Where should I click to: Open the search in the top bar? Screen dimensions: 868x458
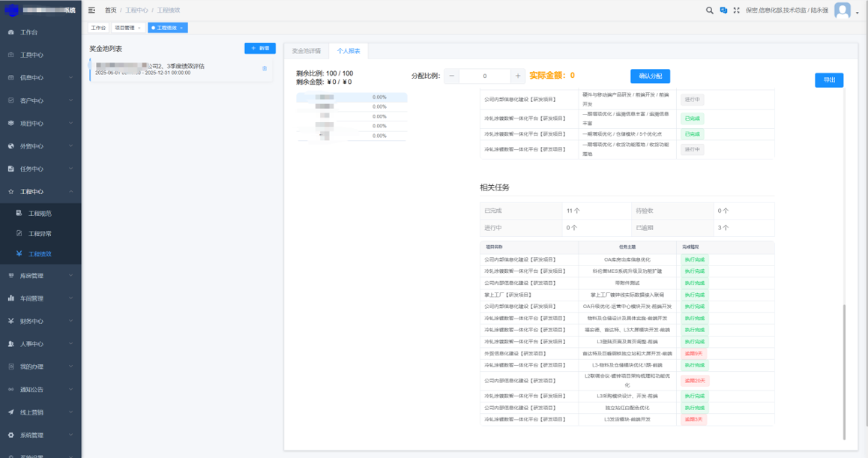click(x=709, y=10)
